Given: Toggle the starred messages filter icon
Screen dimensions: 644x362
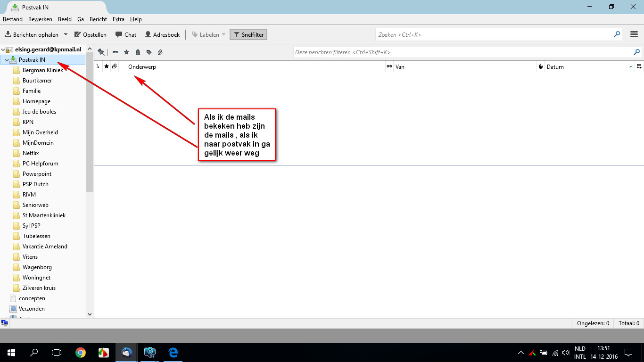Looking at the screenshot, I should click(x=126, y=52).
